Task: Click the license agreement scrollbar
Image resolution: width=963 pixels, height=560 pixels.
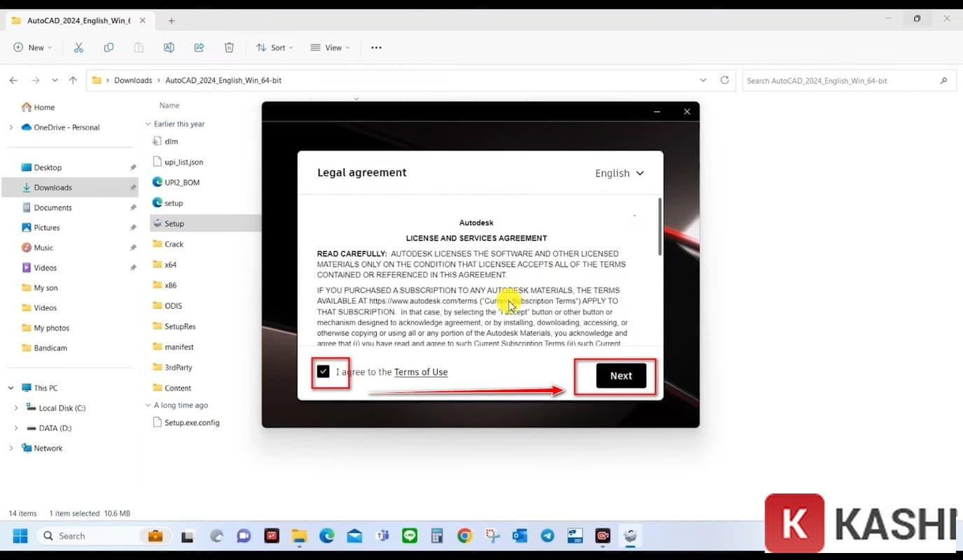Action: pyautogui.click(x=659, y=226)
